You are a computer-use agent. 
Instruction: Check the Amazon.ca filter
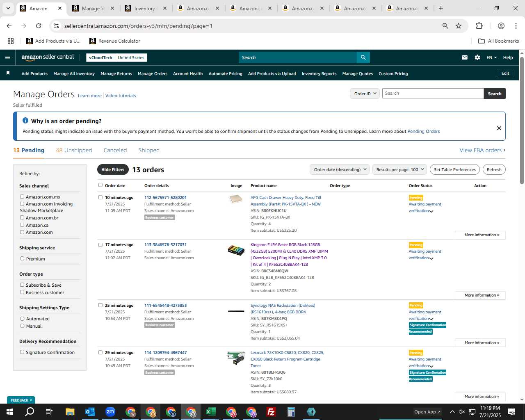click(x=22, y=225)
